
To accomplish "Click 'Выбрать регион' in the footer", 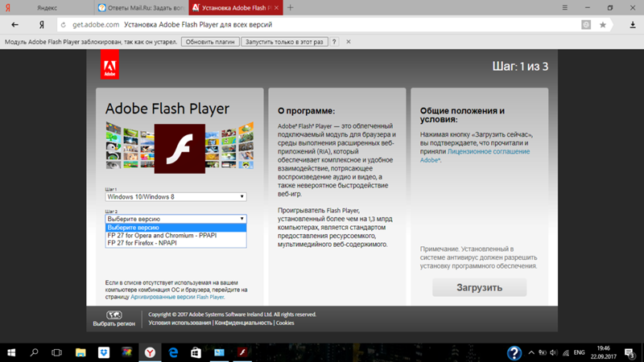I will pyautogui.click(x=114, y=323).
